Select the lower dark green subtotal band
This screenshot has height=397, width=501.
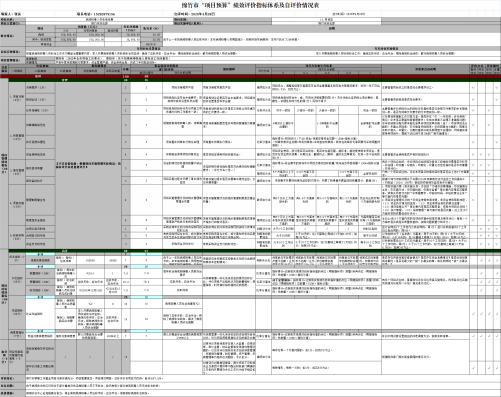coord(255,251)
